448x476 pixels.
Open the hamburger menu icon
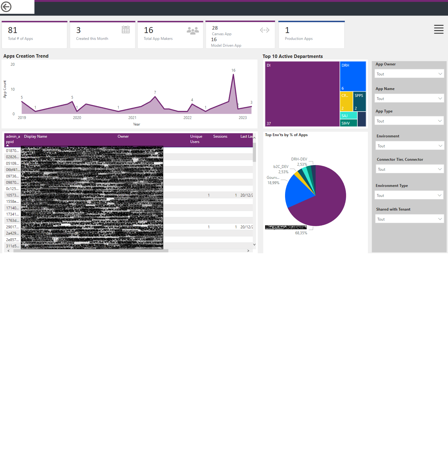[x=439, y=29]
